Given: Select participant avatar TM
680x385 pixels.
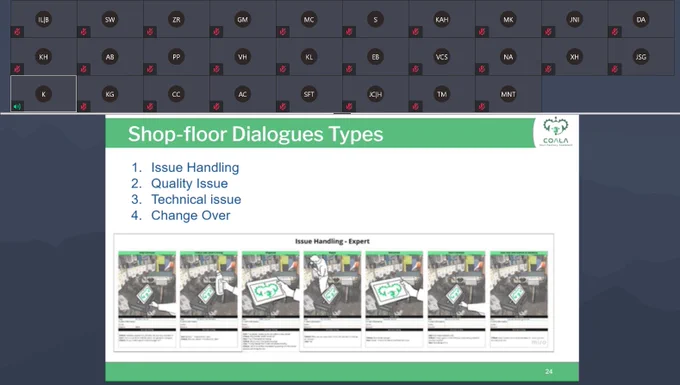Looking at the screenshot, I should pyautogui.click(x=441, y=94).
